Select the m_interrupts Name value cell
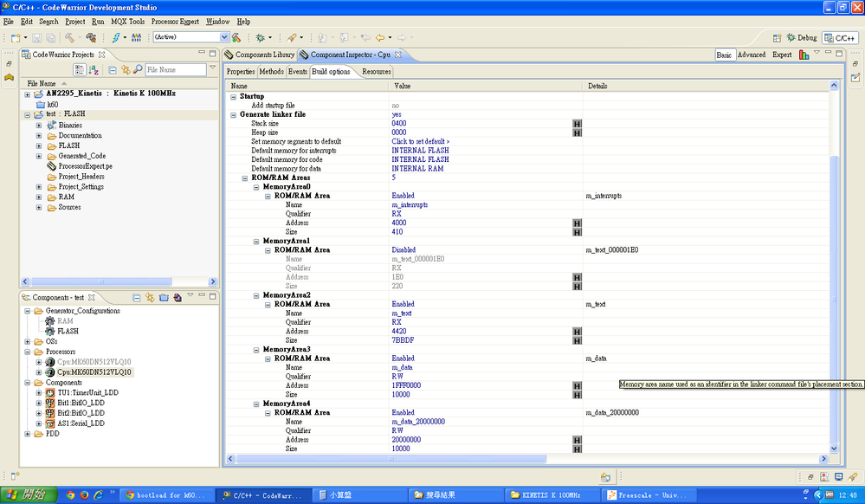Image resolution: width=865 pixels, height=504 pixels. click(x=486, y=204)
